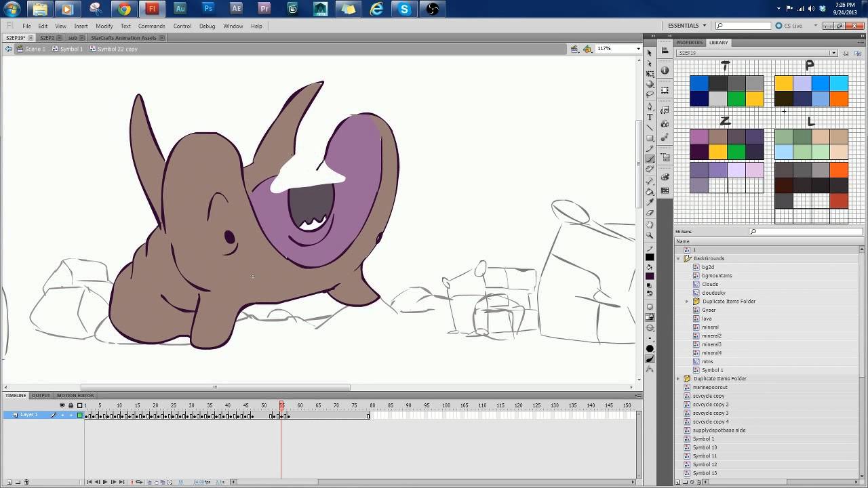868x488 pixels.
Task: Select the Eyedropper tool
Action: (x=650, y=203)
